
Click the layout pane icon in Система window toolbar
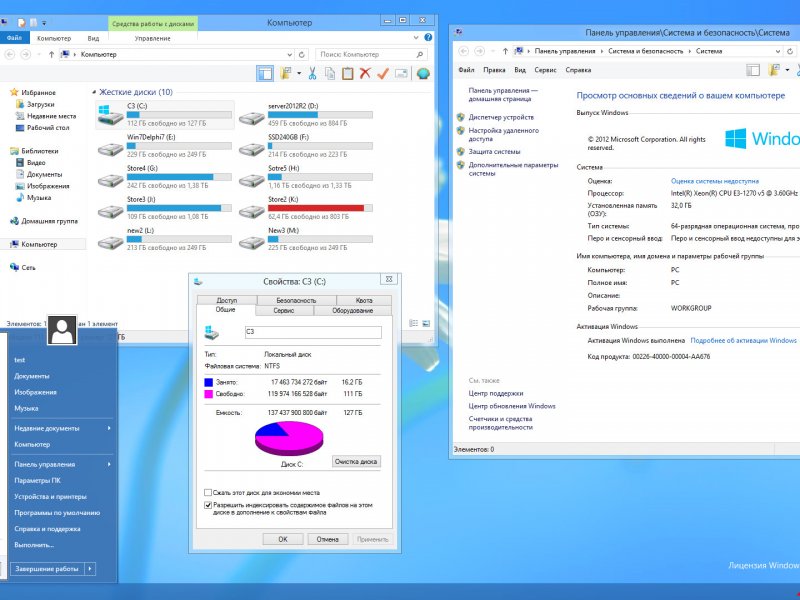753,70
